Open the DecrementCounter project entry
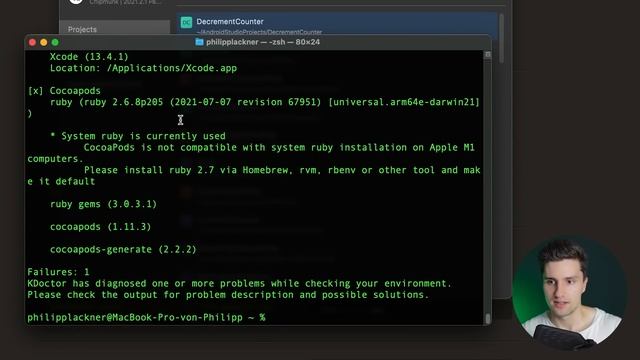Viewport: 640px width, 360px height. (x=337, y=24)
